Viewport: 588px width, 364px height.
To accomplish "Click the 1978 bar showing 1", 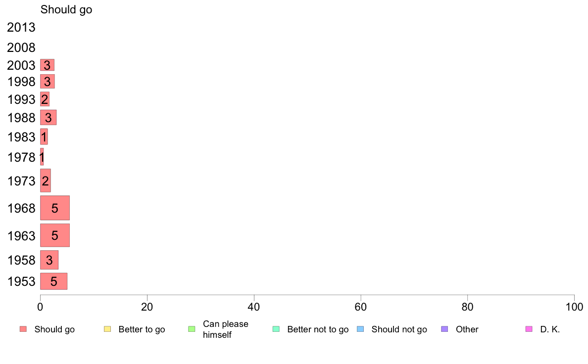I will coord(42,157).
